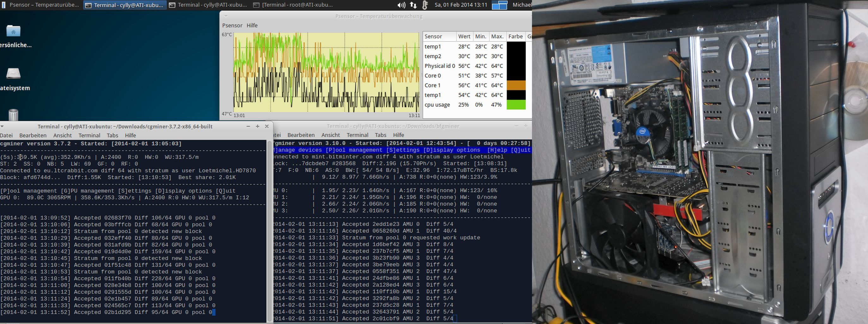Open Tabs menu in cgminer terminal

(112, 135)
